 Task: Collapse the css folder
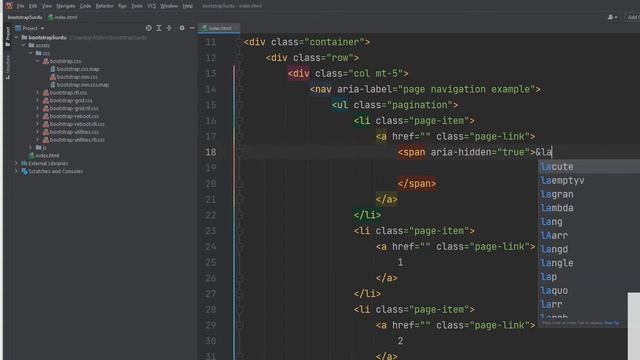coord(31,53)
